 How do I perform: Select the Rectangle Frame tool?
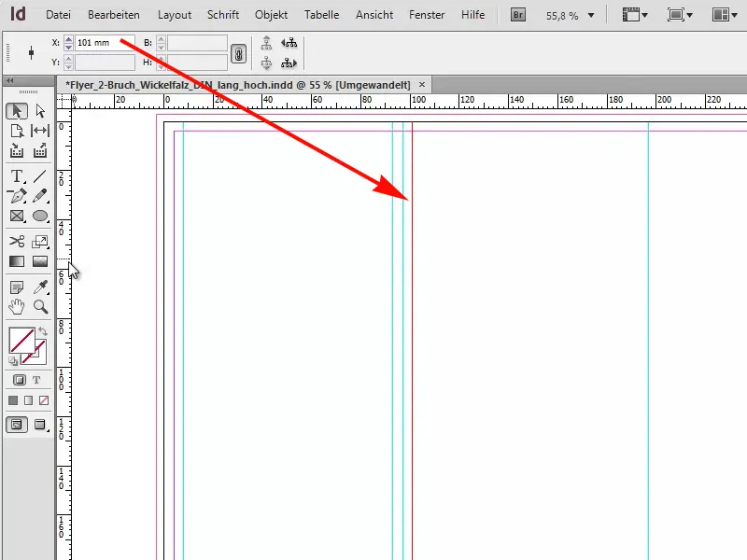point(17,217)
